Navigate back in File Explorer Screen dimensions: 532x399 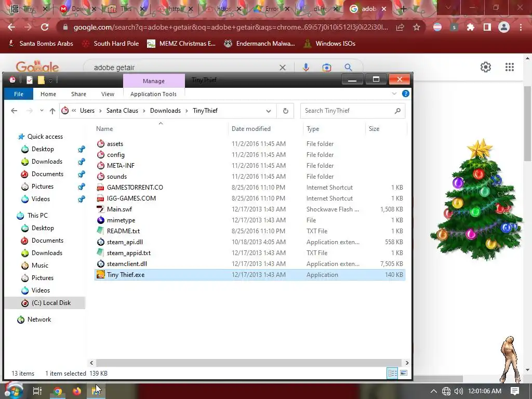14,111
